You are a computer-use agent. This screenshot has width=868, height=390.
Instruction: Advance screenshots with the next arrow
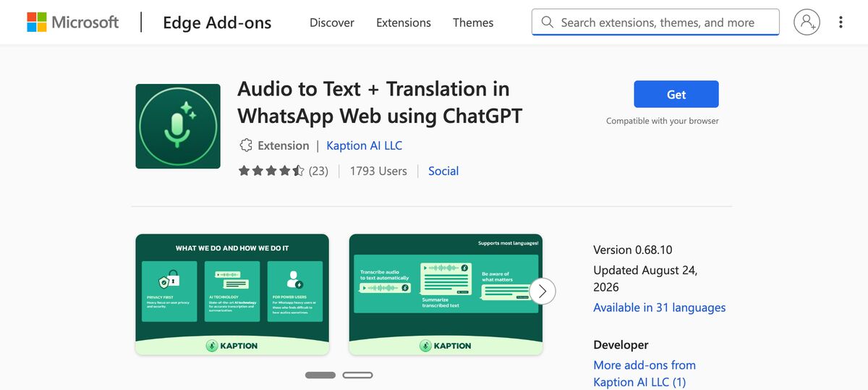tap(542, 291)
